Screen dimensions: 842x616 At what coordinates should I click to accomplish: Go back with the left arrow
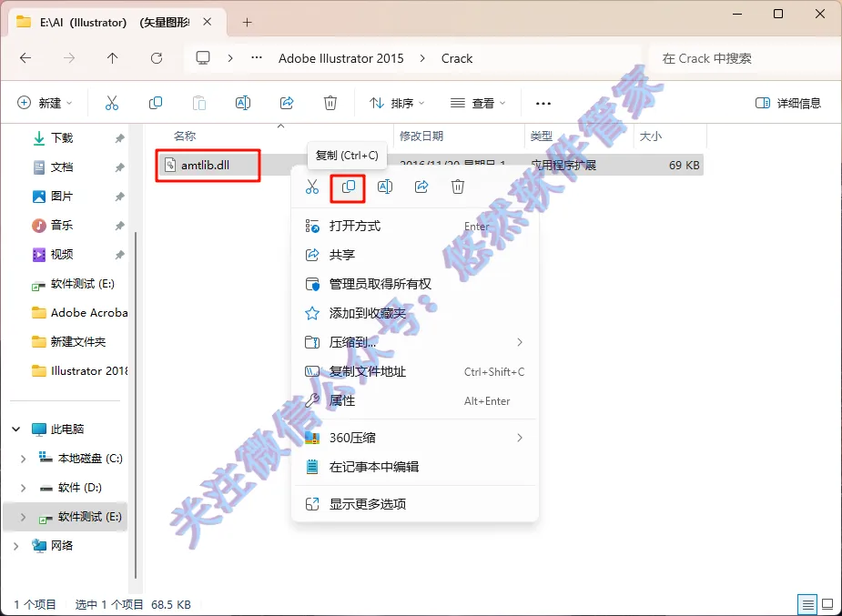[25, 58]
